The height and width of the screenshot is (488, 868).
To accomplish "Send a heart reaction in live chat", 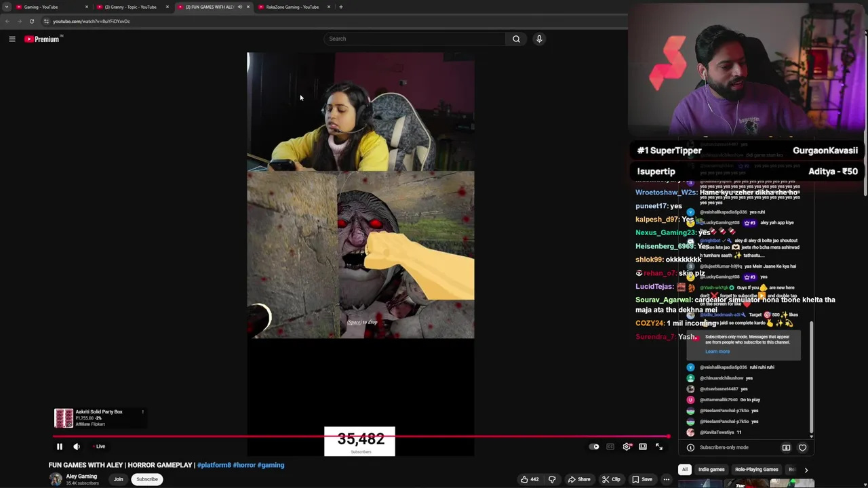I will click(803, 447).
